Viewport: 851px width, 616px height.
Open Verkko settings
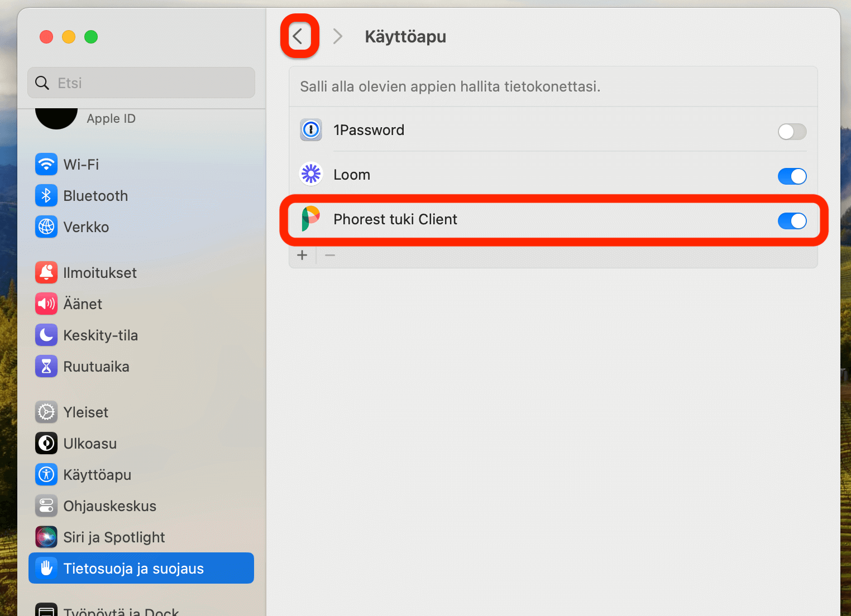[86, 227]
